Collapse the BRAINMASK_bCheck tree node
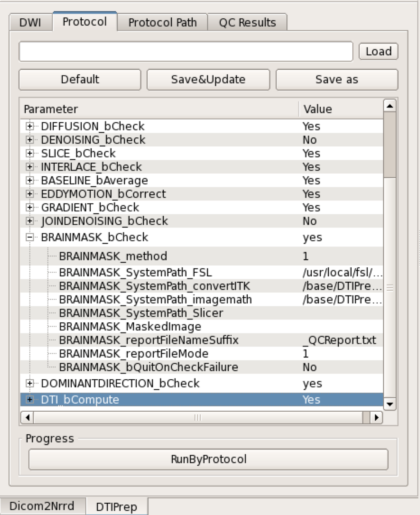This screenshot has height=515, width=420. (x=30, y=237)
